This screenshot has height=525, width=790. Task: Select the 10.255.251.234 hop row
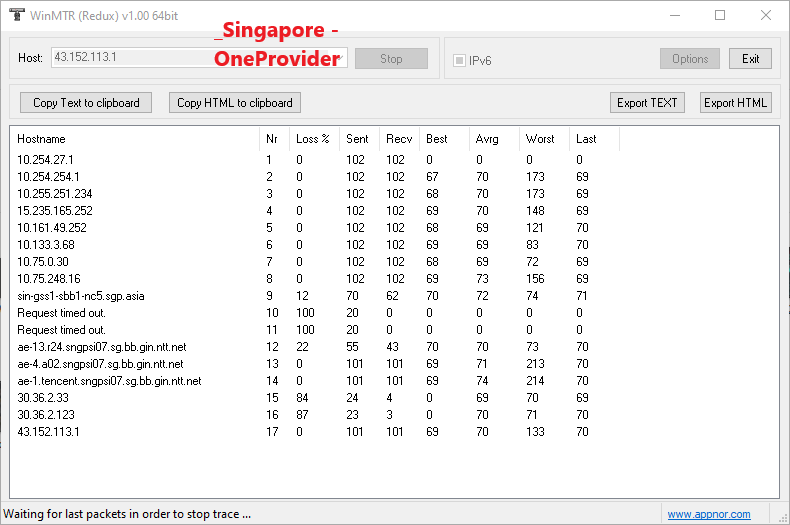coord(315,194)
